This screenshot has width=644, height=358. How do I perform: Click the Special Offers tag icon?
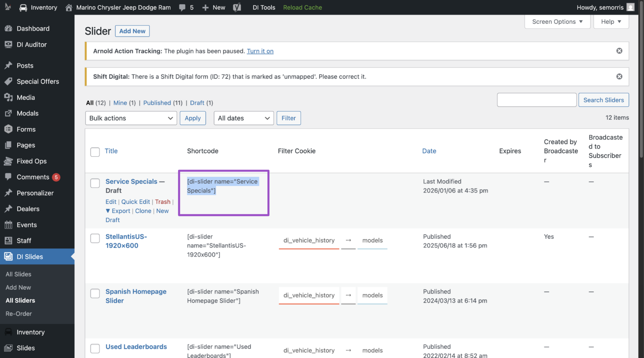tap(8, 81)
